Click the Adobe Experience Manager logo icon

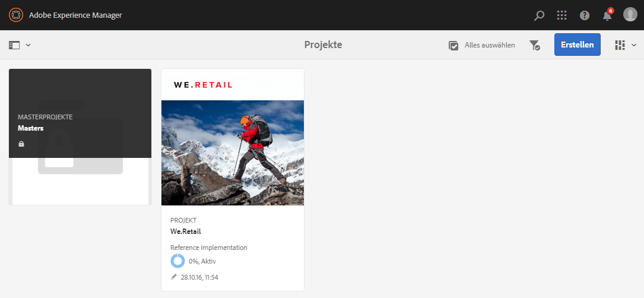click(x=15, y=15)
